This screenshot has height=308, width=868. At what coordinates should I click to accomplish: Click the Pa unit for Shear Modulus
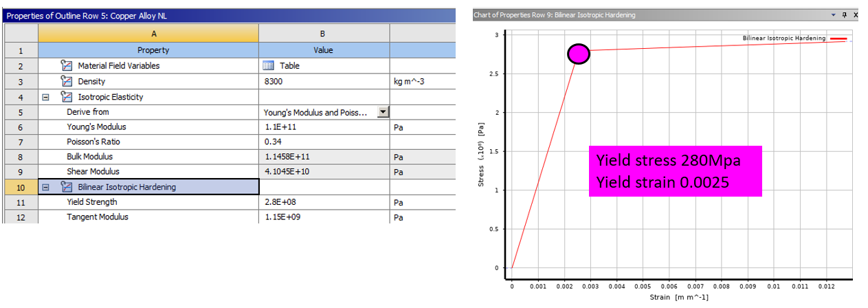pos(399,172)
